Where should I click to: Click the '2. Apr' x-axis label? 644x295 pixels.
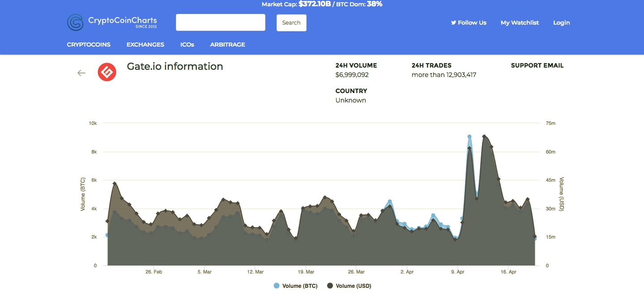tap(407, 272)
